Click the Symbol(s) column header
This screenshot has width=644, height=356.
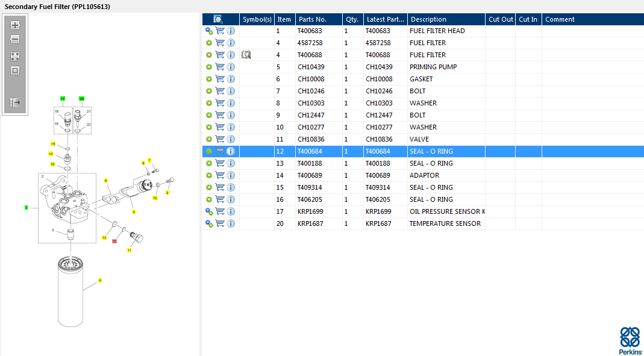point(257,19)
